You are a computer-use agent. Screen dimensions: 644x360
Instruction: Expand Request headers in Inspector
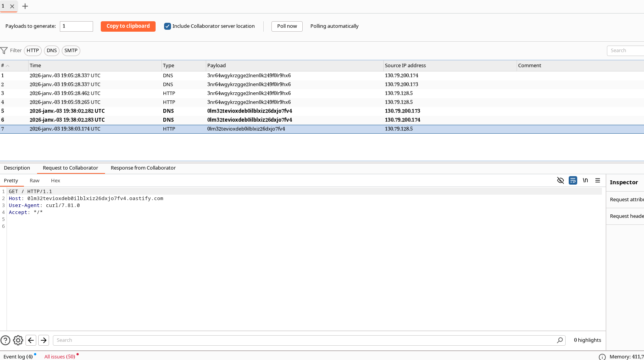(626, 216)
